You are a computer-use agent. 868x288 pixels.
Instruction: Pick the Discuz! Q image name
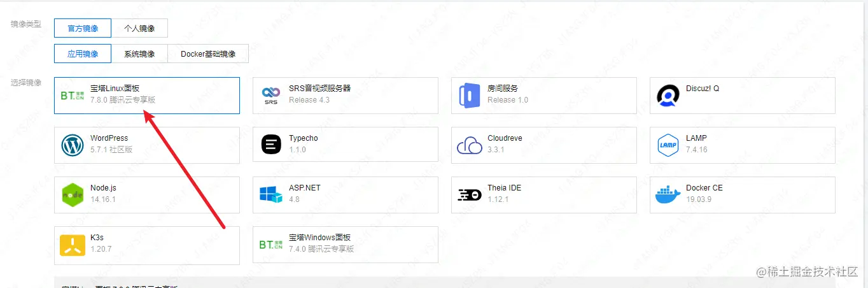click(x=703, y=89)
